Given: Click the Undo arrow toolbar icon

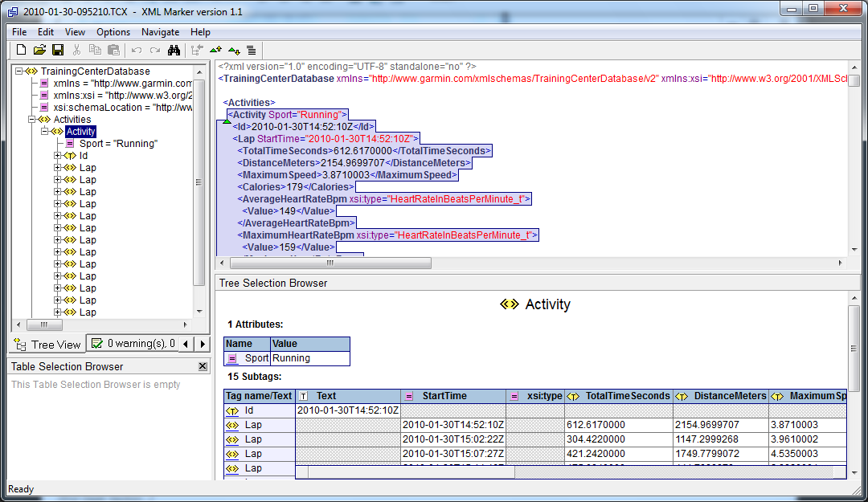Looking at the screenshot, I should (x=136, y=51).
